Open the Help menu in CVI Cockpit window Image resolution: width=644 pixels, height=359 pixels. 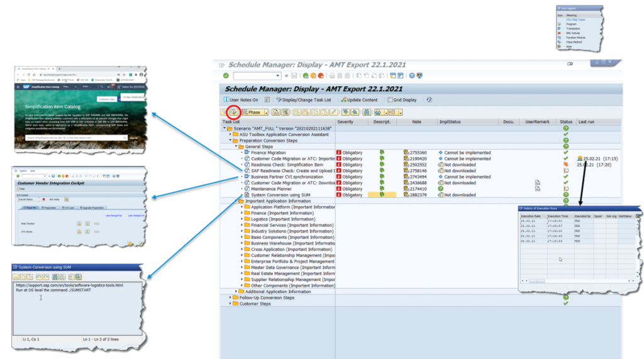click(33, 170)
